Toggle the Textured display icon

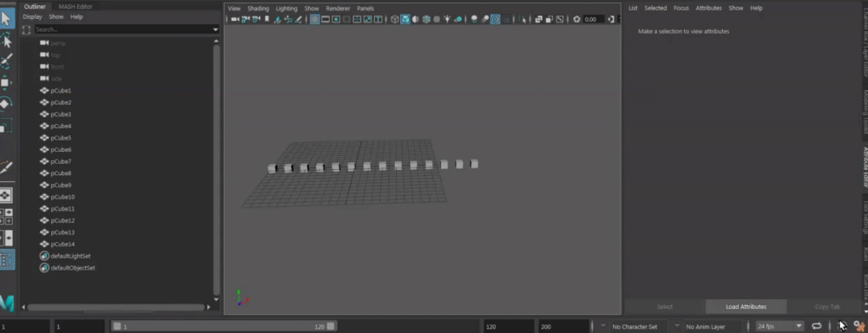click(437, 19)
